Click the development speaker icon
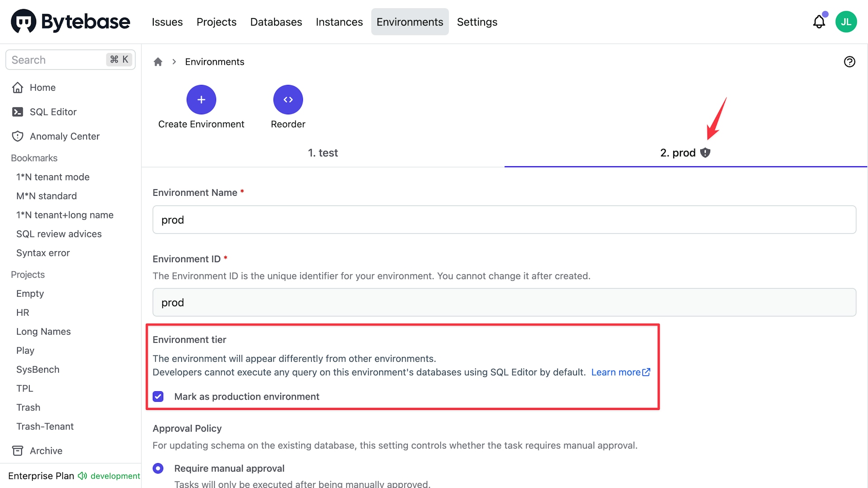The image size is (868, 488). 82,476
